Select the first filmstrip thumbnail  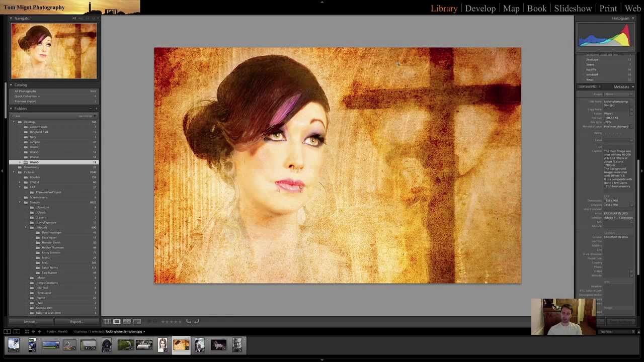click(x=14, y=345)
